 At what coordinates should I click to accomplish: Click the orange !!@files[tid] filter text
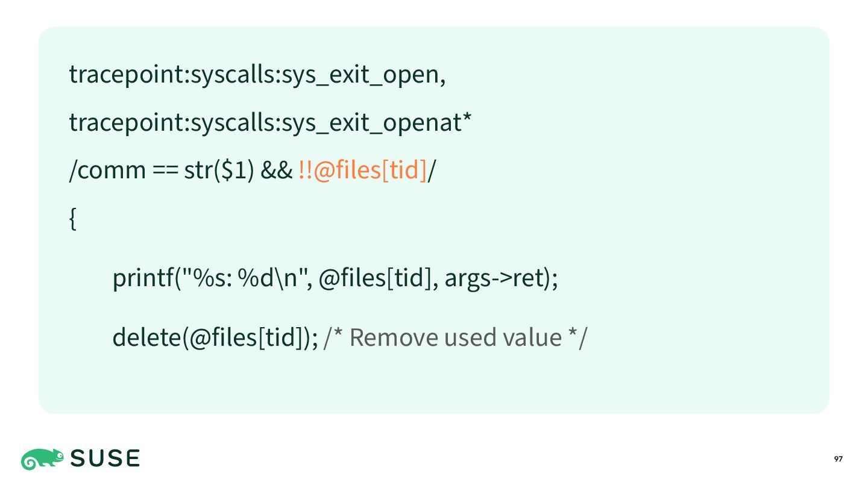click(x=362, y=170)
